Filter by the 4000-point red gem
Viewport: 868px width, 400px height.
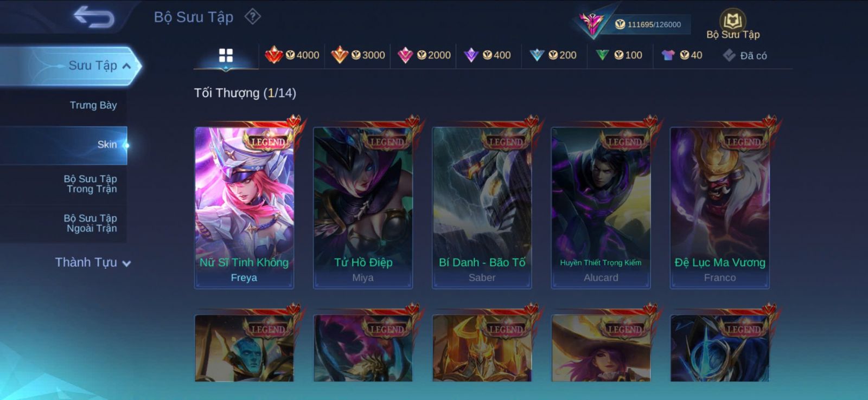[292, 55]
